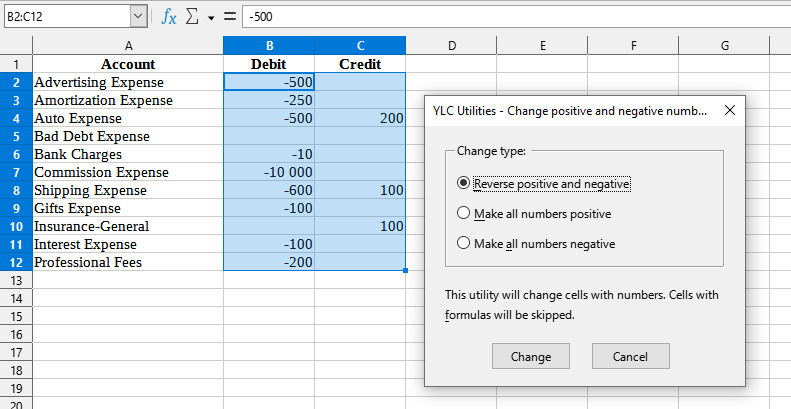The image size is (791, 409).
Task: Select row 16 header
Action: coord(16,334)
